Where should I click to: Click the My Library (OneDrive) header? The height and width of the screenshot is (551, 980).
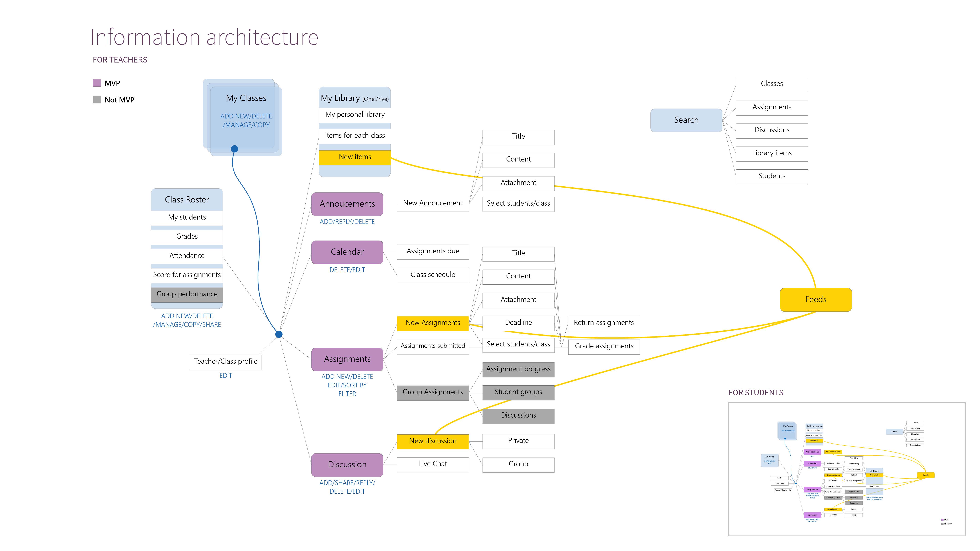tap(355, 98)
